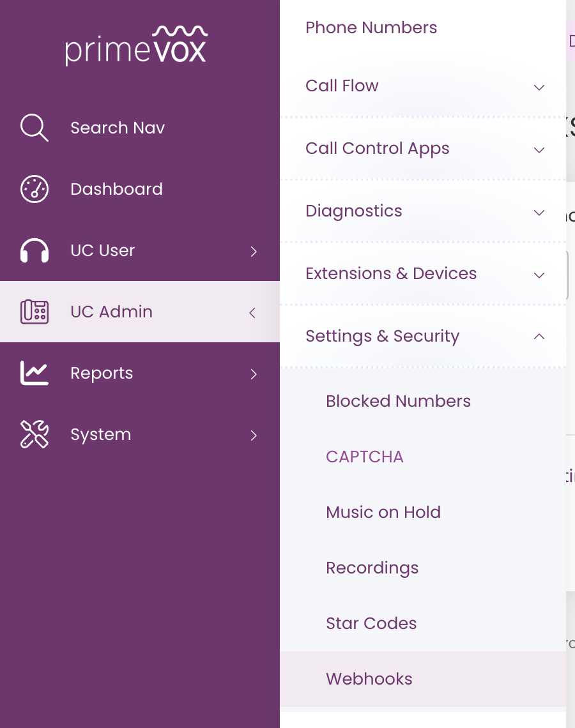Expand the Diagnostics chevron
The image size is (575, 728).
[539, 213]
